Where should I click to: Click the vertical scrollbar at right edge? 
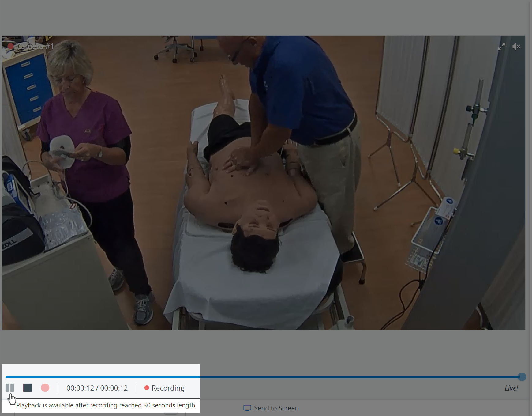point(531,208)
